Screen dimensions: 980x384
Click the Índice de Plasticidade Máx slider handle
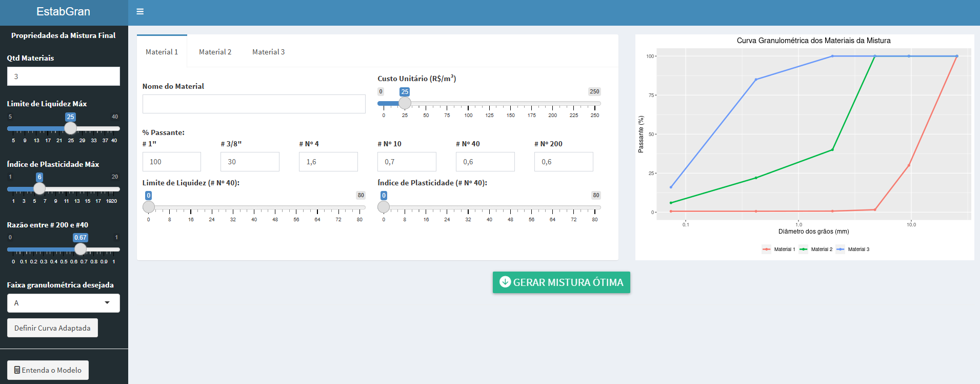tap(39, 188)
